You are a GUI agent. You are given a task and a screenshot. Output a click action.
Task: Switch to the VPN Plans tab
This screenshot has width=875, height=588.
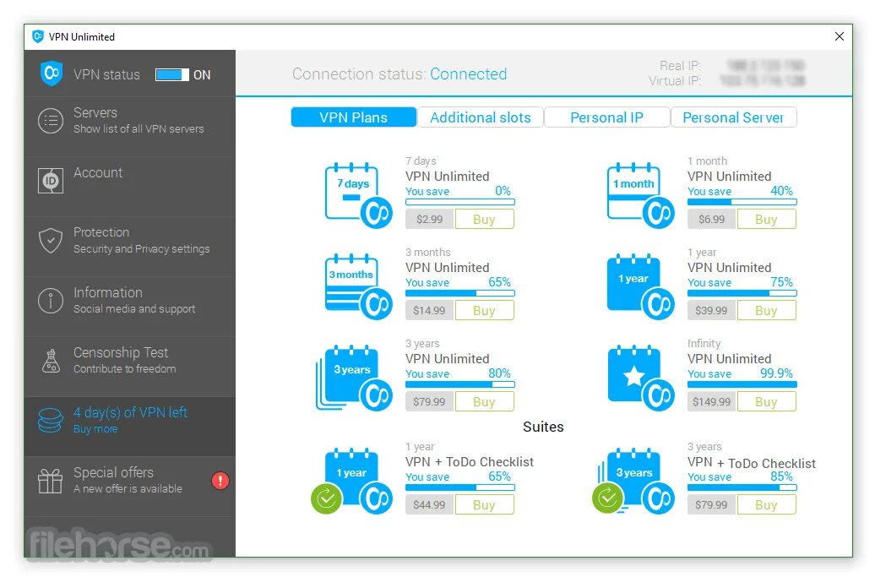pyautogui.click(x=354, y=117)
